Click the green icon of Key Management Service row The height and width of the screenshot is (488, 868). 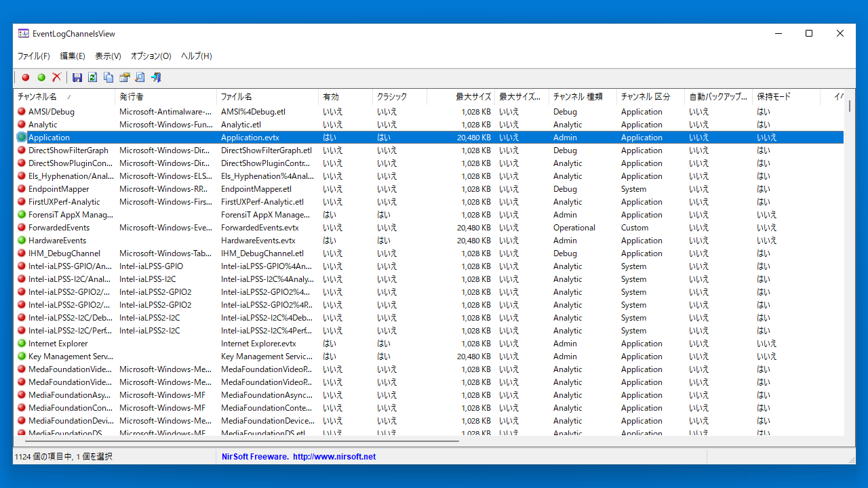click(22, 357)
